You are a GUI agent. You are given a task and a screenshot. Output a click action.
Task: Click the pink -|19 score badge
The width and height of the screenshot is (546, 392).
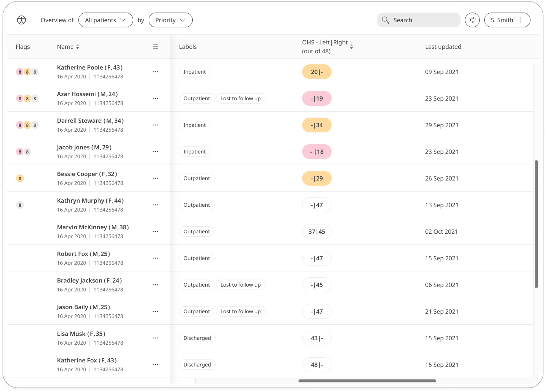[317, 98]
